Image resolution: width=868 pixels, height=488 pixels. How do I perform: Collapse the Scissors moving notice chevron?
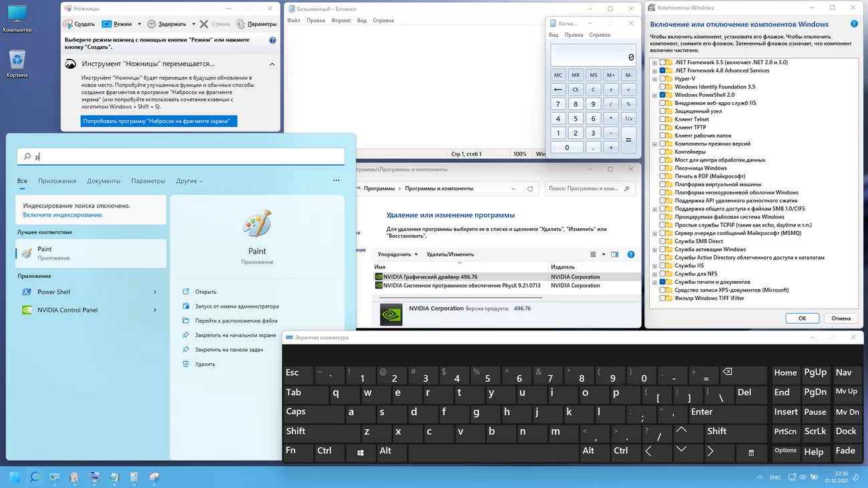pos(272,64)
